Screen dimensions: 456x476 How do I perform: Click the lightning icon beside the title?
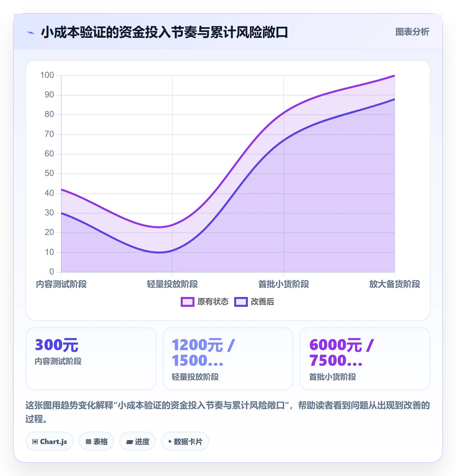31,33
